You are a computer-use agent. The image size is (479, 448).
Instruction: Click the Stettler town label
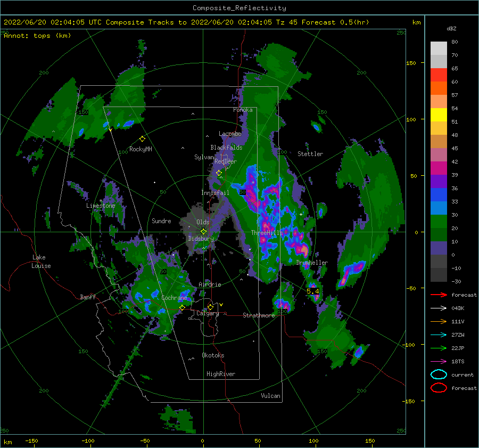point(310,154)
